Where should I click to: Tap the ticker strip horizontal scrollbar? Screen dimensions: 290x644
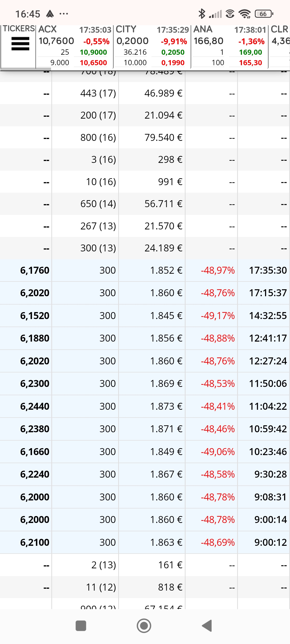pyautogui.click(x=26, y=69)
